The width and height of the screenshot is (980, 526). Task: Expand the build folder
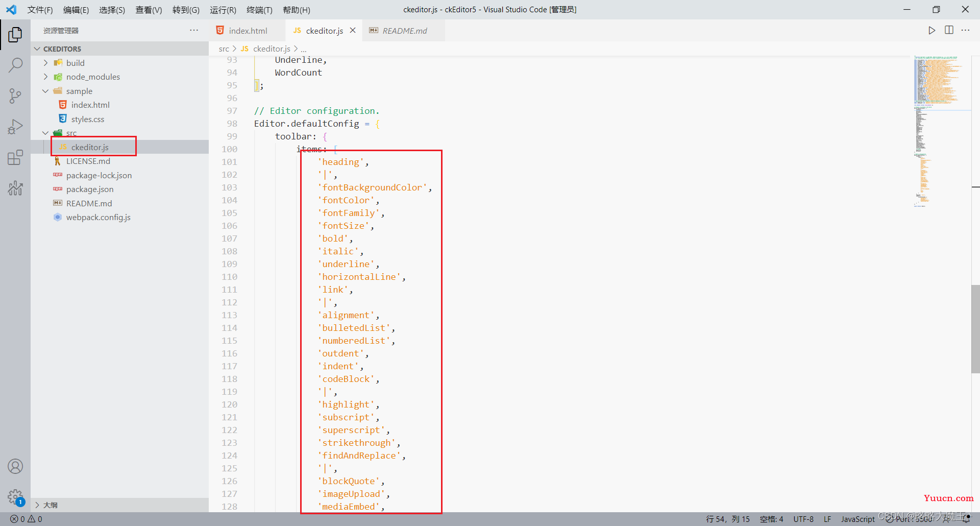coord(120,63)
